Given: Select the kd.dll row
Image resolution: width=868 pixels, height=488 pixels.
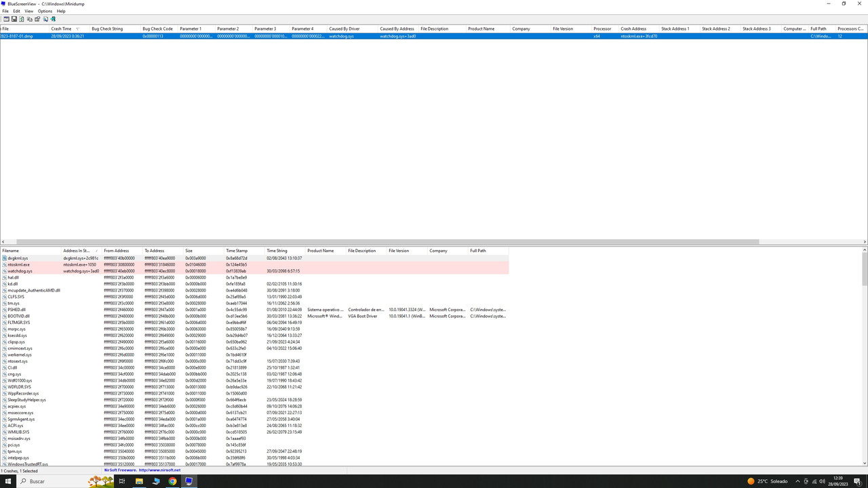Looking at the screenshot, I should coord(254,284).
